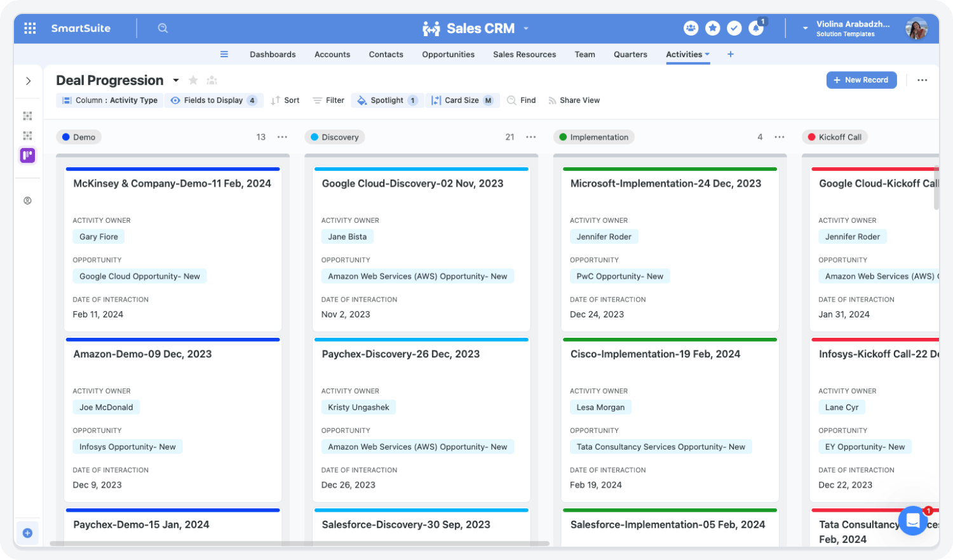This screenshot has height=560, width=953.
Task: Click the horizontal scrollbar at bottom
Action: point(299,543)
